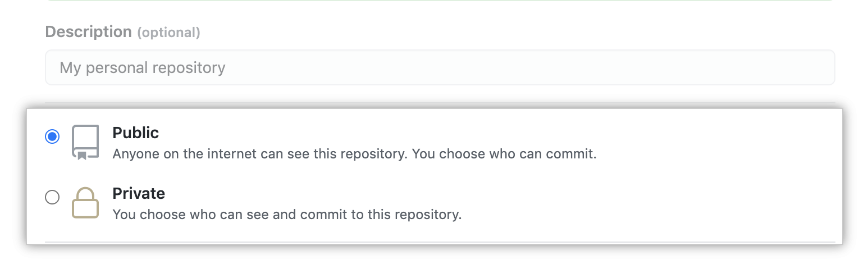Focus the Description text input field
This screenshot has height=264, width=868.
click(440, 68)
